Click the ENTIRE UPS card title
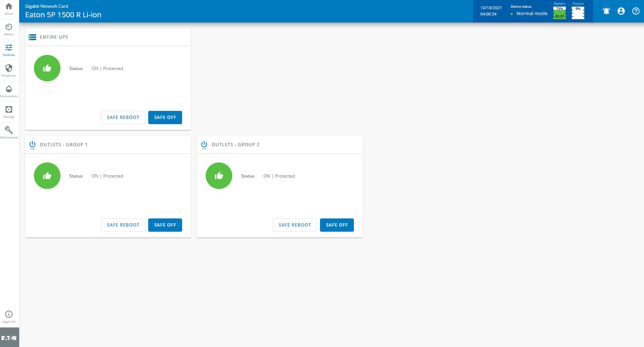The image size is (644, 347). click(54, 37)
